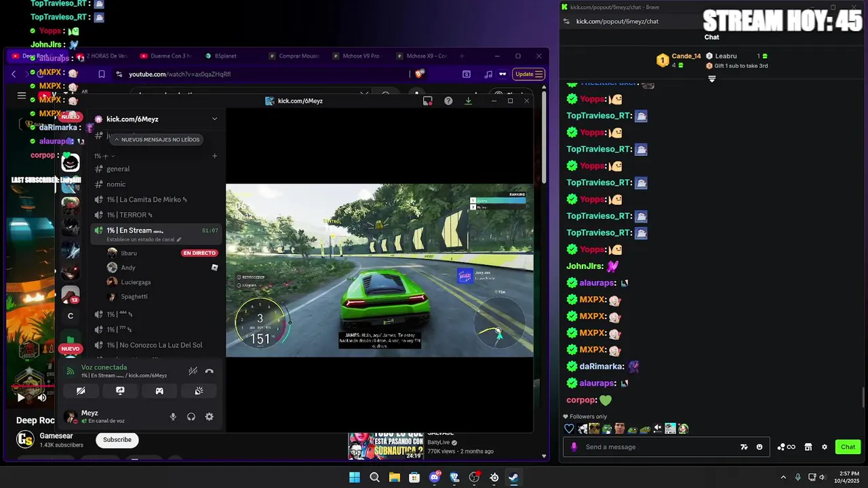This screenshot has width=868, height=488.
Task: Subscribe to Gamesear YouTube channel
Action: click(x=117, y=440)
